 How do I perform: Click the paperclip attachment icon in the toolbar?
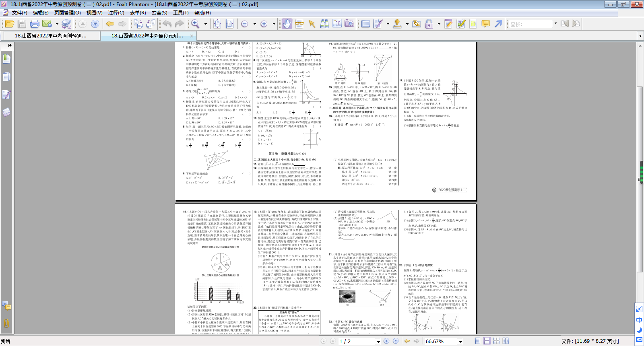coord(417,24)
